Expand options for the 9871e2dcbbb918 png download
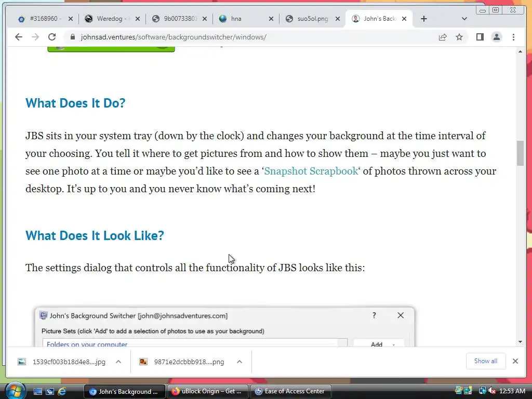532x399 pixels. pos(240,362)
